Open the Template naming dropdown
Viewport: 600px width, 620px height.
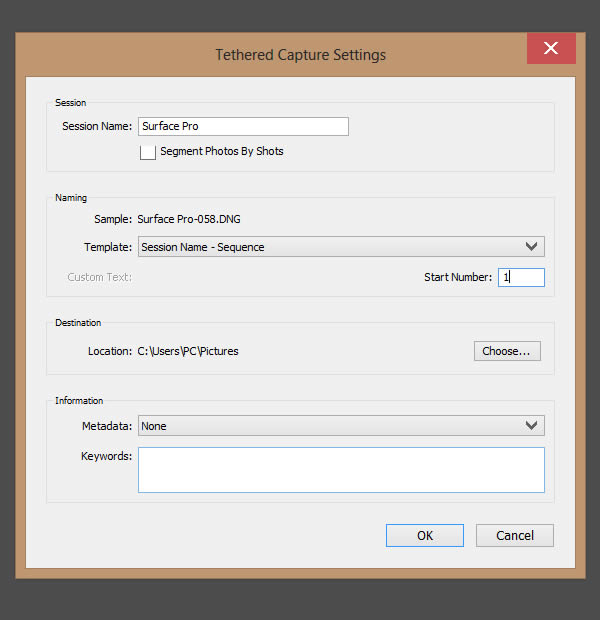(x=341, y=247)
